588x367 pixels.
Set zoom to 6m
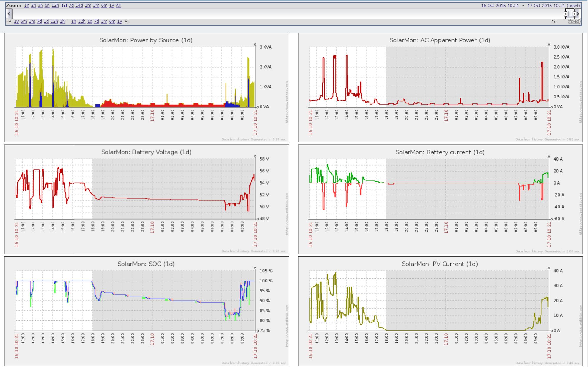point(104,5)
